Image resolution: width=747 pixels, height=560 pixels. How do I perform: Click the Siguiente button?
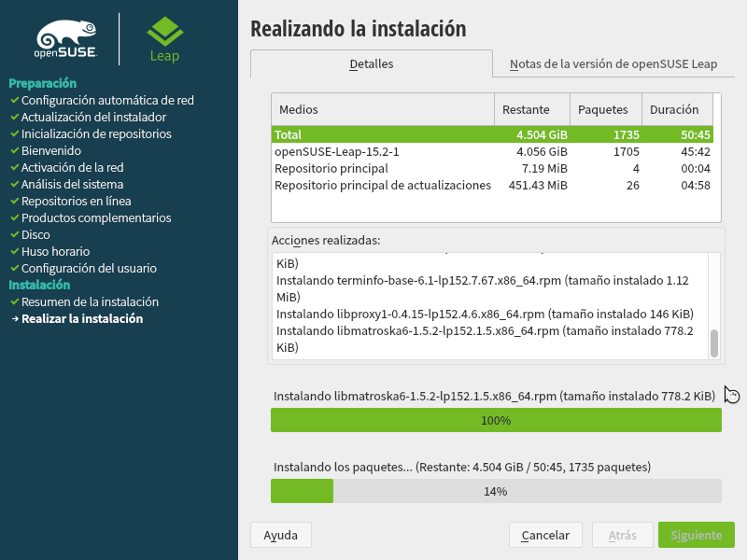click(x=696, y=535)
